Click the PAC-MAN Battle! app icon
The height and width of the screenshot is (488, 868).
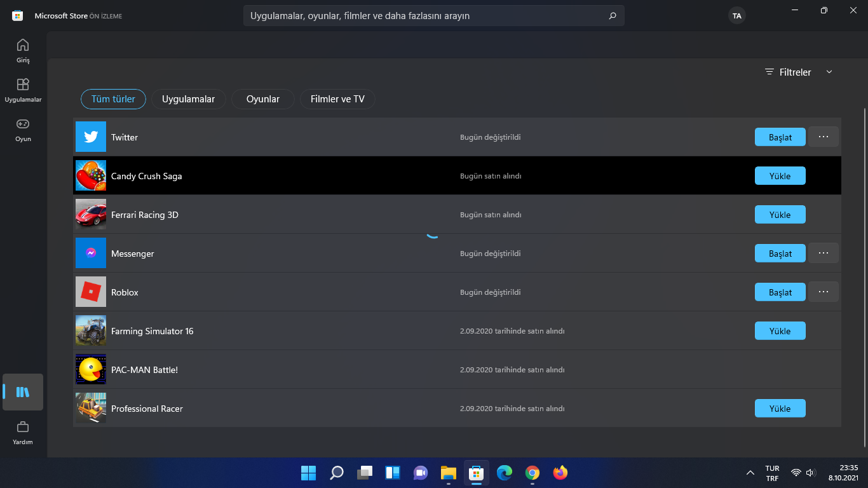pyautogui.click(x=91, y=369)
